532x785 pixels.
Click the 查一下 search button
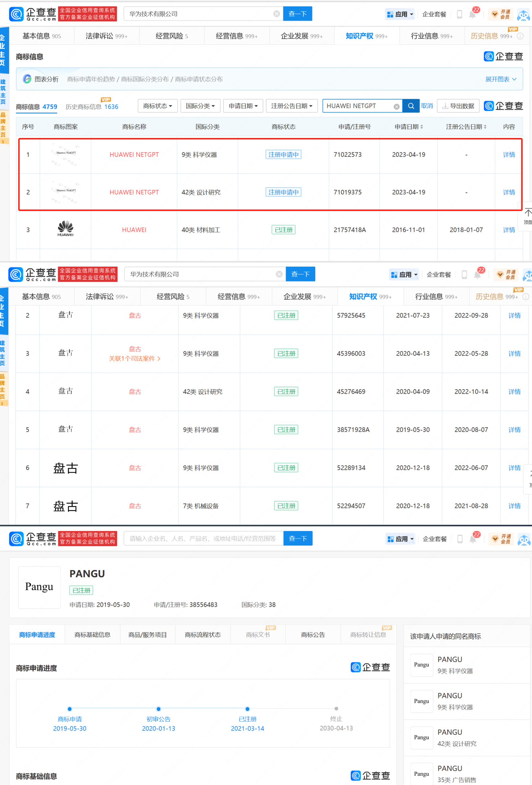coord(297,14)
